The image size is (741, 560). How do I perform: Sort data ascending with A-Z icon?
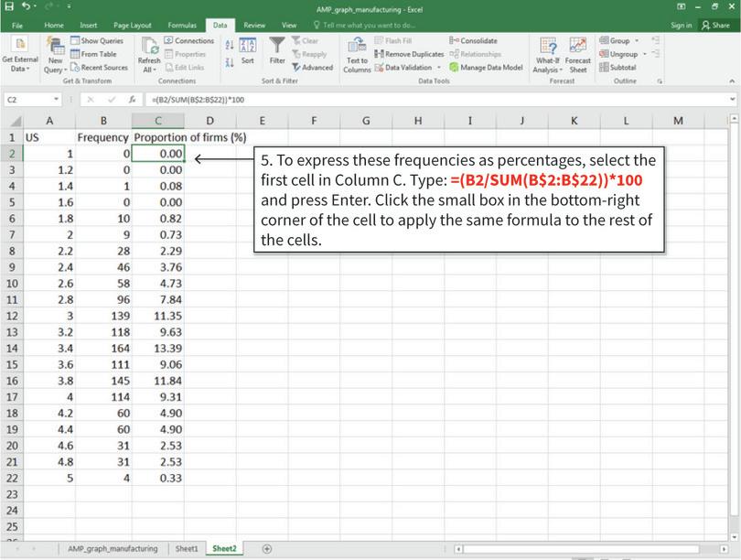(x=231, y=42)
